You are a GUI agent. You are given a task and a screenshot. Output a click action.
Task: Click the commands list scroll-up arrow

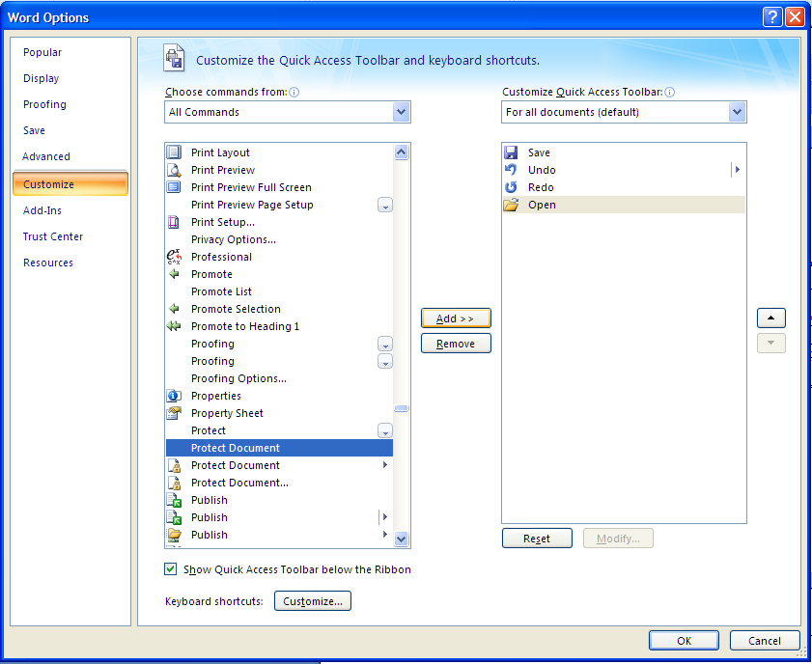pos(402,152)
